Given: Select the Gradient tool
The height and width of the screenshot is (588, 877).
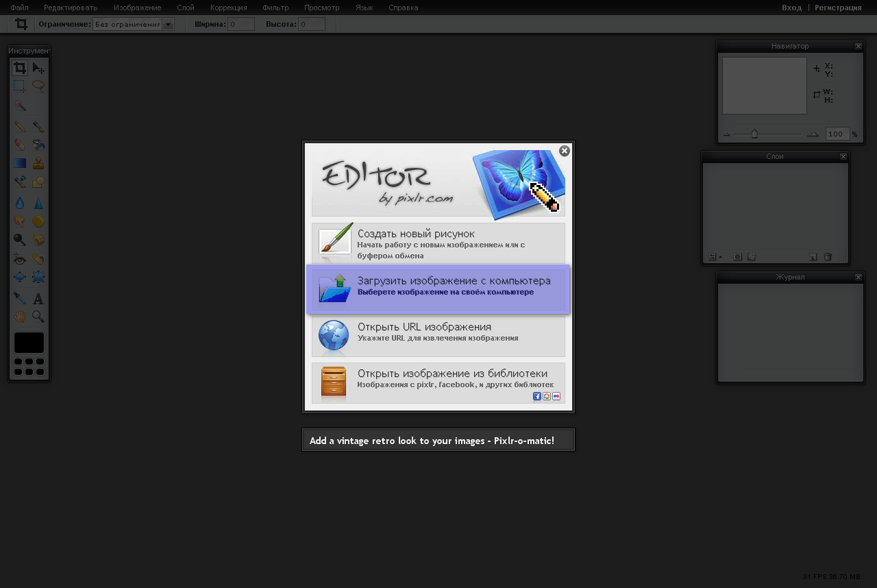Looking at the screenshot, I should (x=20, y=164).
